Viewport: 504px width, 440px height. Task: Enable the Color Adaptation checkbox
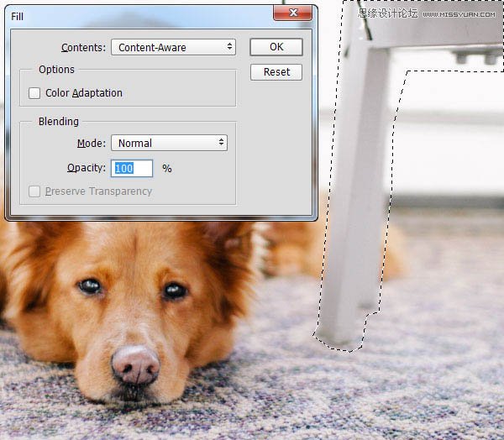34,93
